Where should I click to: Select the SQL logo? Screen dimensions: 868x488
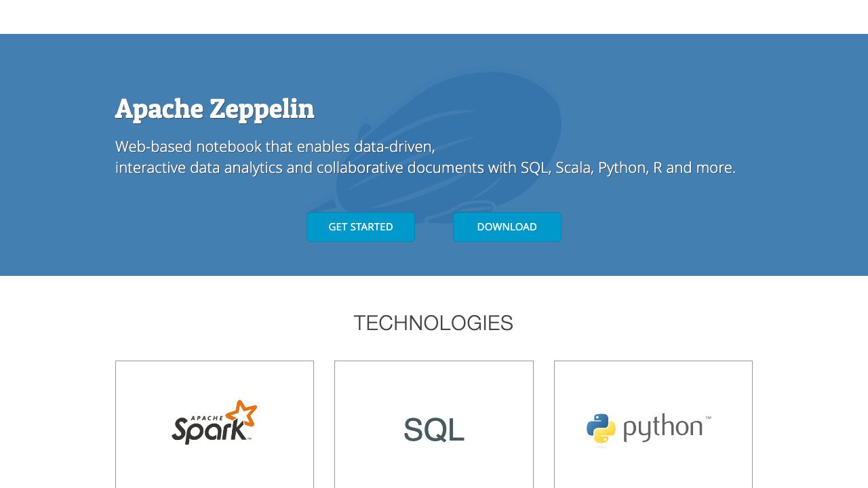(434, 430)
